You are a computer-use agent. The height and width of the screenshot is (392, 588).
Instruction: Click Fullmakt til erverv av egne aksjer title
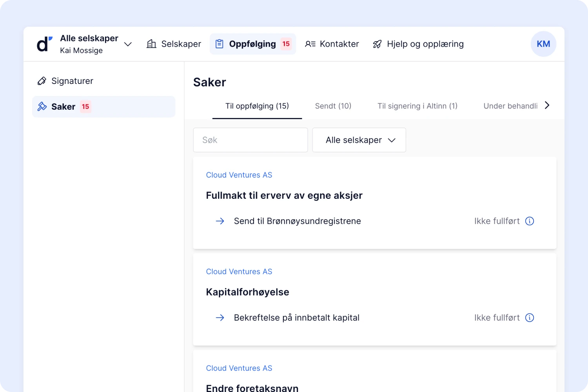pos(284,195)
